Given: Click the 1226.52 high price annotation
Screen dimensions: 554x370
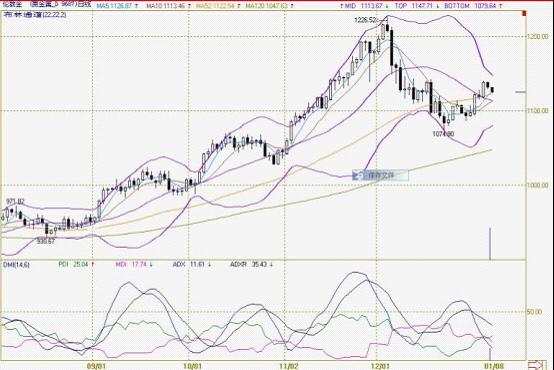Looking at the screenshot, I should pos(366,20).
